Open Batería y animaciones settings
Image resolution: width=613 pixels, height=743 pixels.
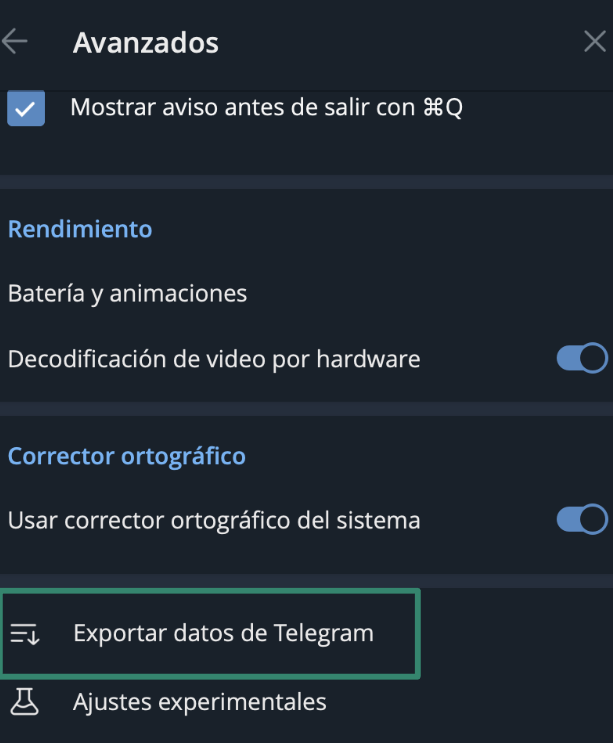(x=127, y=294)
